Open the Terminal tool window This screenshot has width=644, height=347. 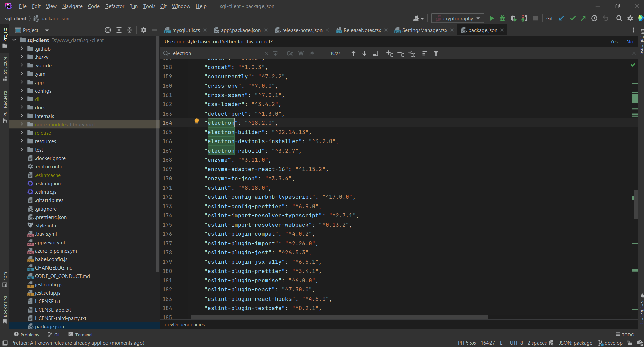tap(80, 335)
